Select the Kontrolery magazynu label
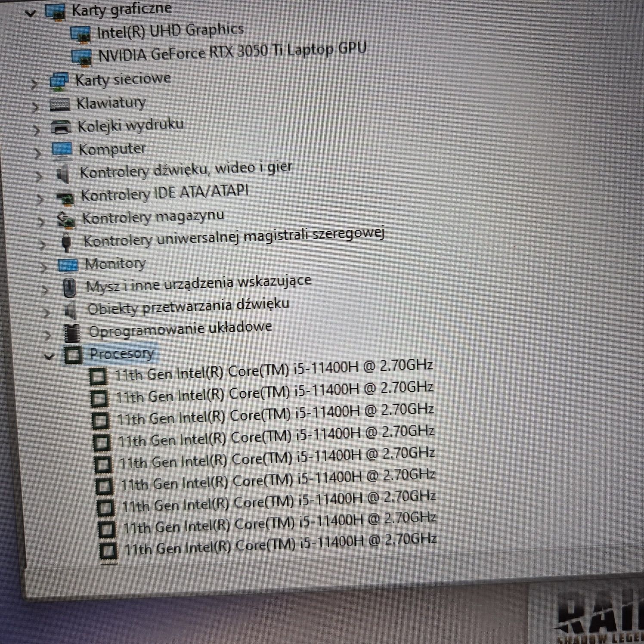Viewport: 644px width, 644px height. (x=153, y=217)
